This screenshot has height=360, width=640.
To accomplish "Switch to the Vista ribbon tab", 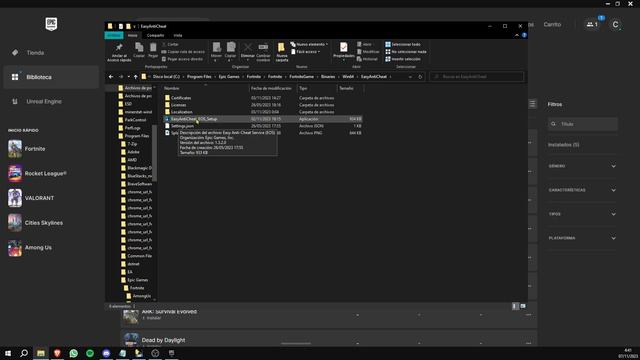I will pos(178,36).
